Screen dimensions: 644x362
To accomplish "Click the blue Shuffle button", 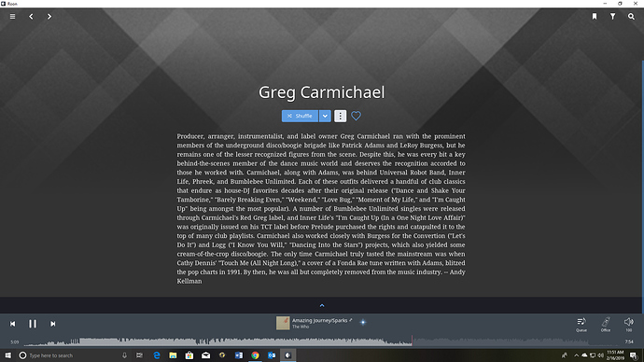I will pyautogui.click(x=300, y=116).
